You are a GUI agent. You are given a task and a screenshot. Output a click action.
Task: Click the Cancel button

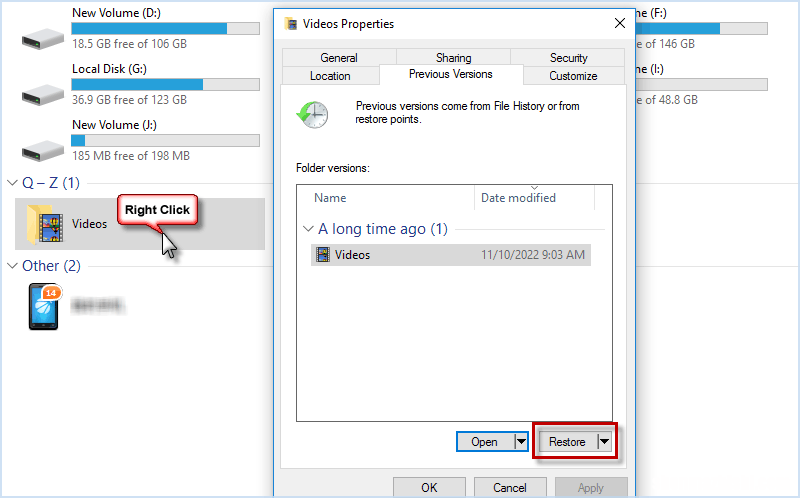[509, 488]
